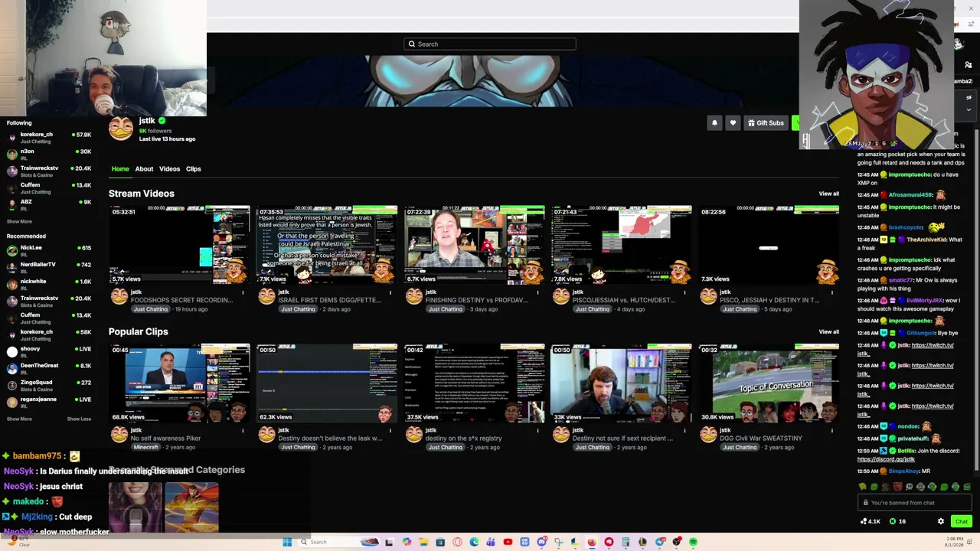The width and height of the screenshot is (980, 551).
Task: Open Discord from the taskbar
Action: pos(541,542)
